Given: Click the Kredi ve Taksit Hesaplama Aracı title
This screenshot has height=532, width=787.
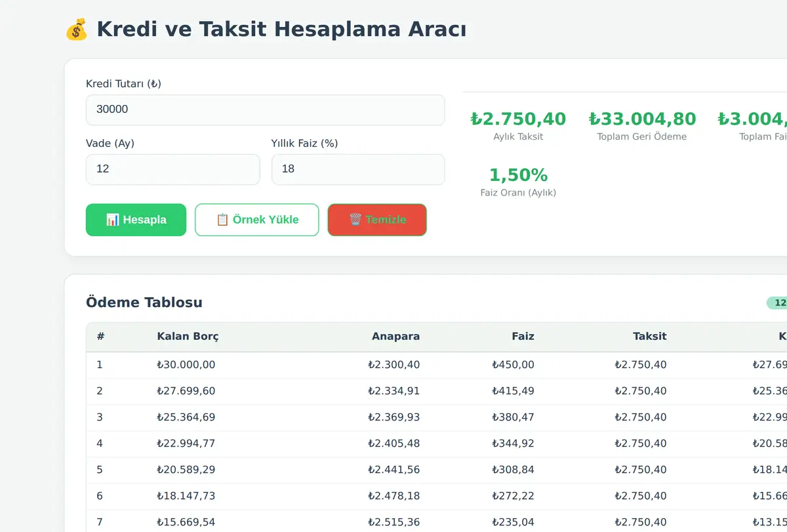Looking at the screenshot, I should 281,30.
